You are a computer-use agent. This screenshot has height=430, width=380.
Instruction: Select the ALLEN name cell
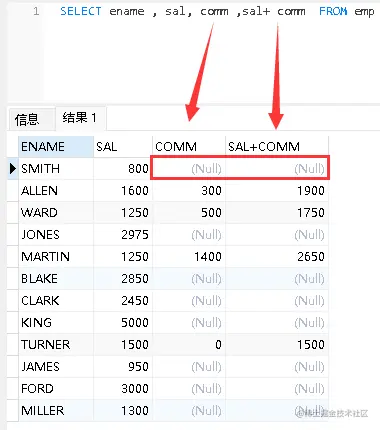click(56, 191)
